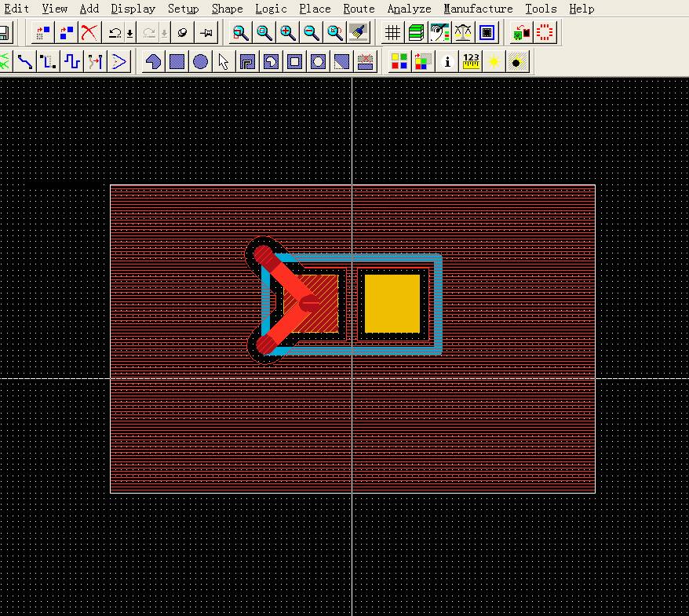Select the Add Circle shape tool

click(200, 61)
